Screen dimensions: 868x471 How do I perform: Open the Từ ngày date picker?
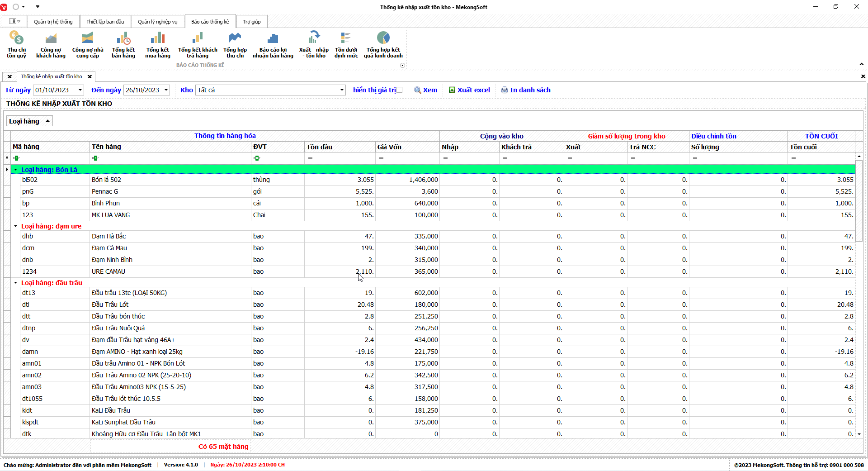pyautogui.click(x=80, y=90)
